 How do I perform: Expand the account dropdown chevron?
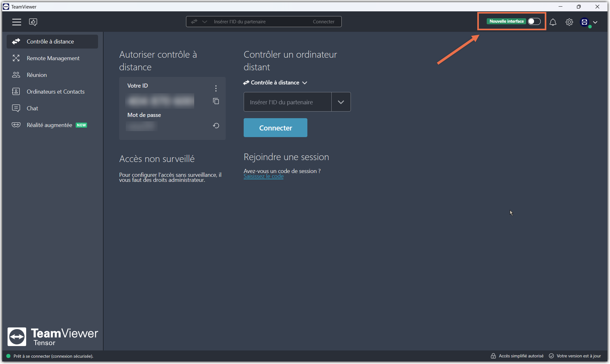pos(595,22)
